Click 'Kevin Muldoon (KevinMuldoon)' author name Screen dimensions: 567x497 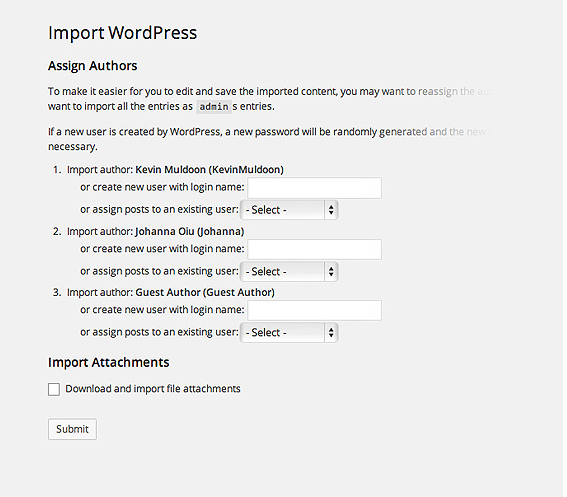point(209,170)
